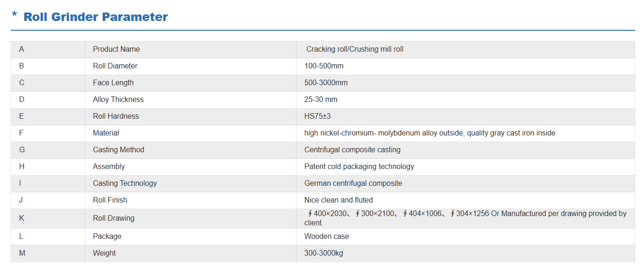Select the Material row label
Screen dimensions: 644x271
click(106, 133)
